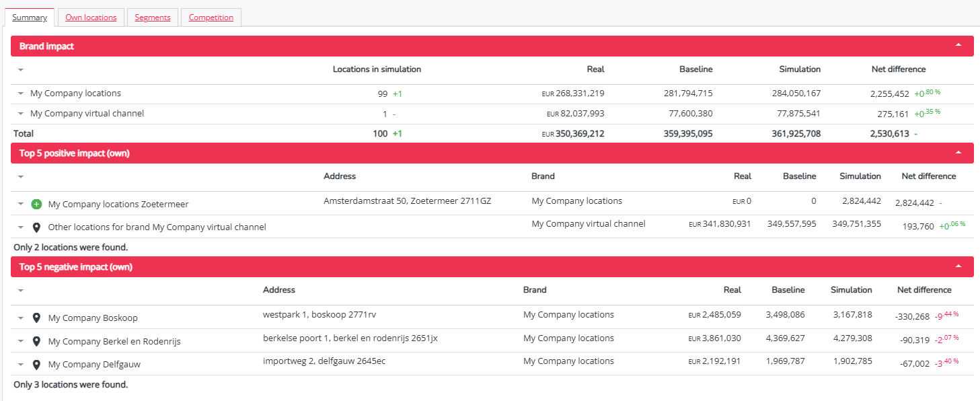
Task: Select My Company locations row label
Action: coord(75,94)
